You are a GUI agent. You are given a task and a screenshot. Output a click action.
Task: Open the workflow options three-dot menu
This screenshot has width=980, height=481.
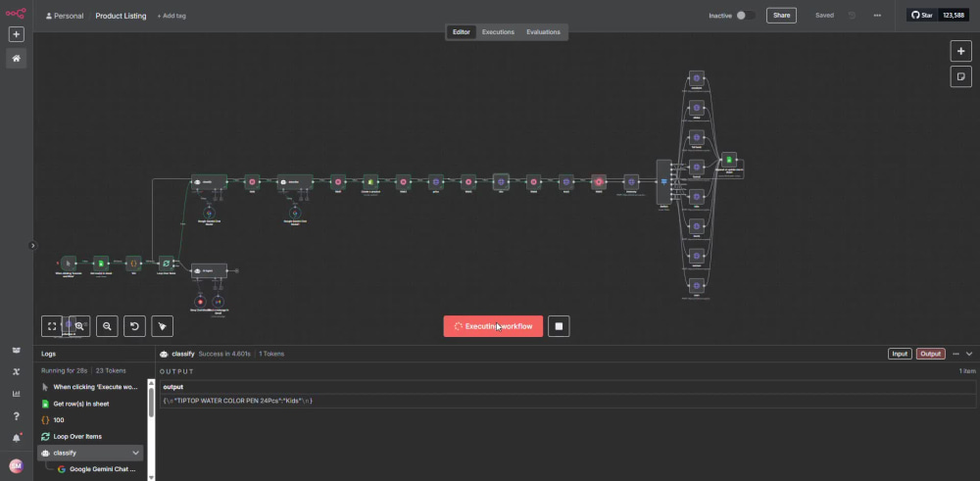[x=877, y=15]
